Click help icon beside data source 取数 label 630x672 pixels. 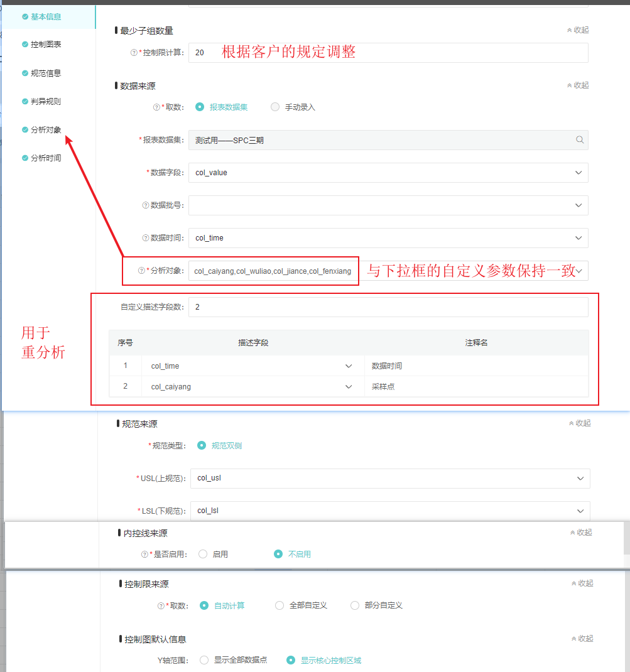coord(156,107)
